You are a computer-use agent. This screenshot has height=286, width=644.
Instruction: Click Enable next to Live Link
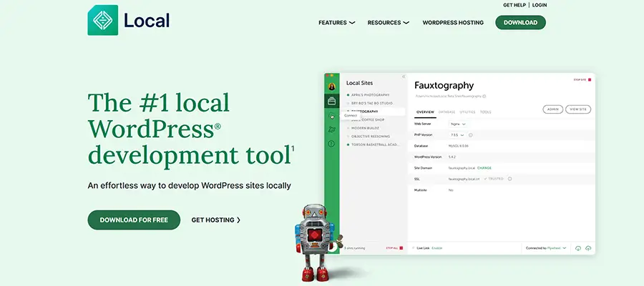(x=437, y=248)
